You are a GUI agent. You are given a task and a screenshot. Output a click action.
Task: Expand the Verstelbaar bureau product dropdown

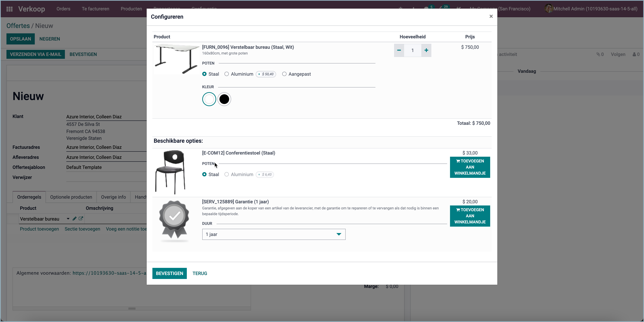click(x=68, y=219)
